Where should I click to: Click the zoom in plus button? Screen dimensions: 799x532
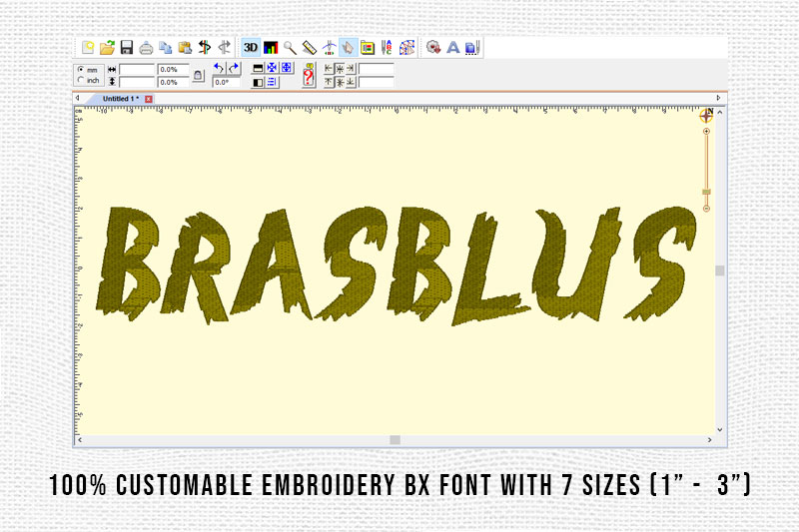coord(706,132)
